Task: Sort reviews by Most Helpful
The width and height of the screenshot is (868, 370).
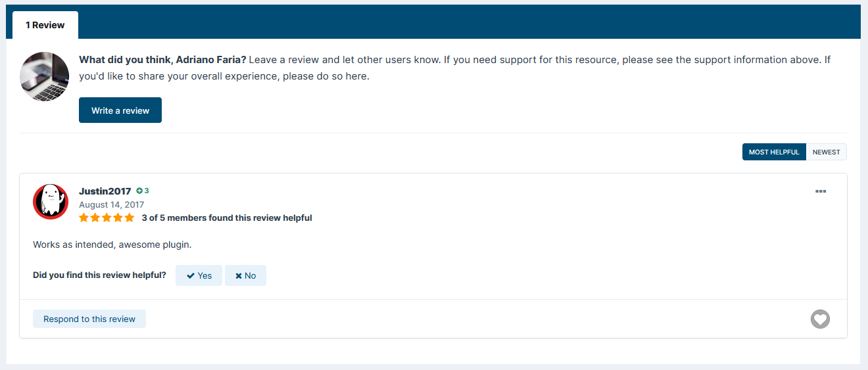Action: 774,152
